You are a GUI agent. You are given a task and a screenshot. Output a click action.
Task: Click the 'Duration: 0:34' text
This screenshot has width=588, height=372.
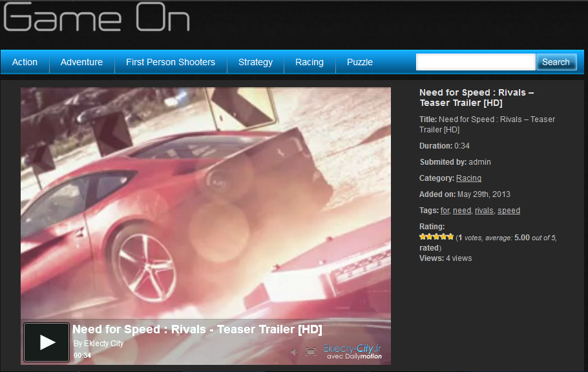tap(445, 146)
